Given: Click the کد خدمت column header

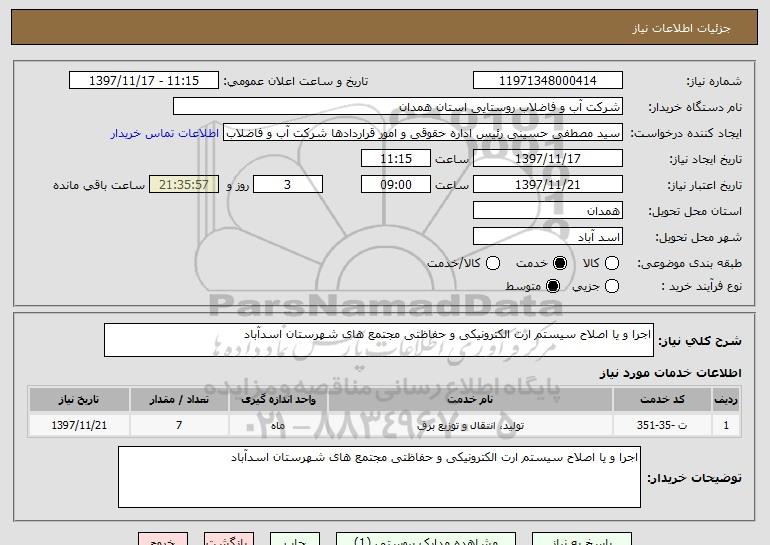Looking at the screenshot, I should [x=662, y=400].
